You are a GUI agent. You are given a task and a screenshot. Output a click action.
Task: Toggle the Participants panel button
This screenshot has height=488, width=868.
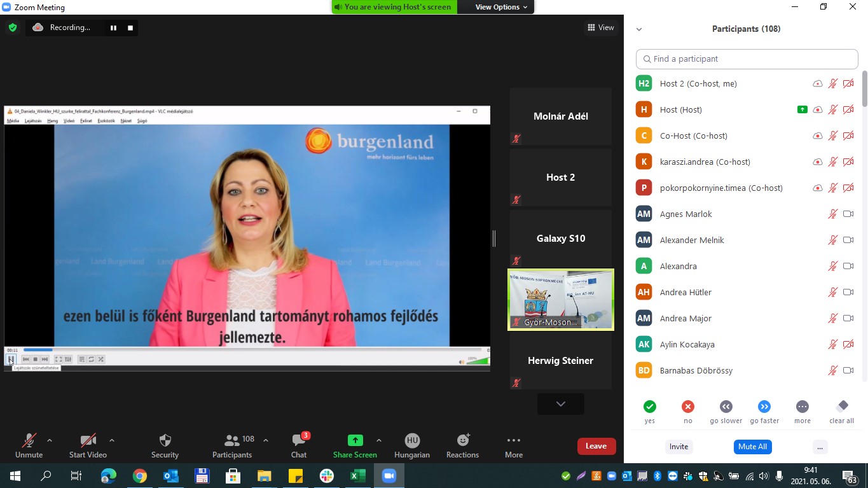232,445
